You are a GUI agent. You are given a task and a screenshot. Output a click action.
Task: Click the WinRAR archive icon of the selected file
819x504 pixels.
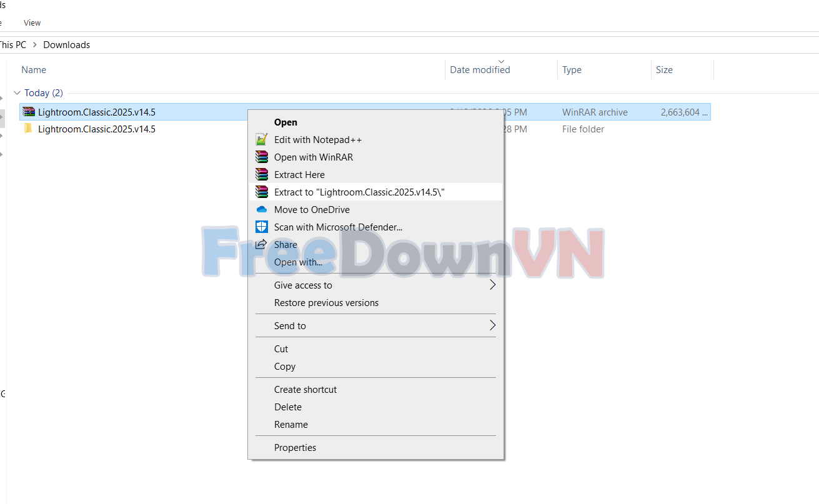[x=29, y=111]
